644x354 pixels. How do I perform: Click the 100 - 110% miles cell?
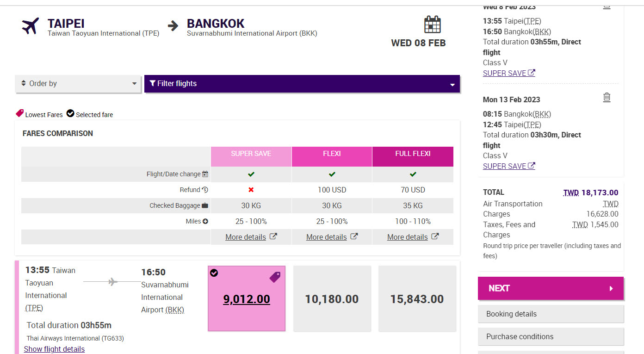click(x=413, y=221)
